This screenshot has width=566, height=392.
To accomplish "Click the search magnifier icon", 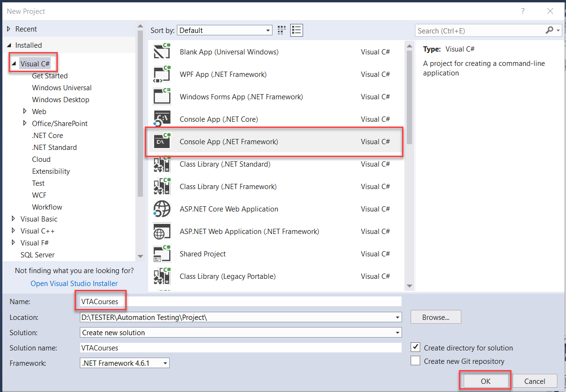I will coord(549,30).
